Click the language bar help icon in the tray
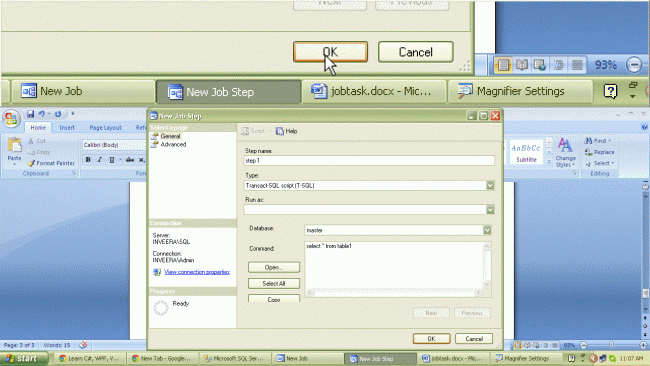650x366 pixels. point(571,358)
